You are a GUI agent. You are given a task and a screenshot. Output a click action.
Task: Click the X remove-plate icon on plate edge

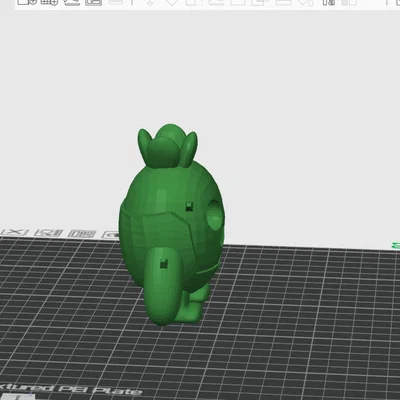coord(16,232)
